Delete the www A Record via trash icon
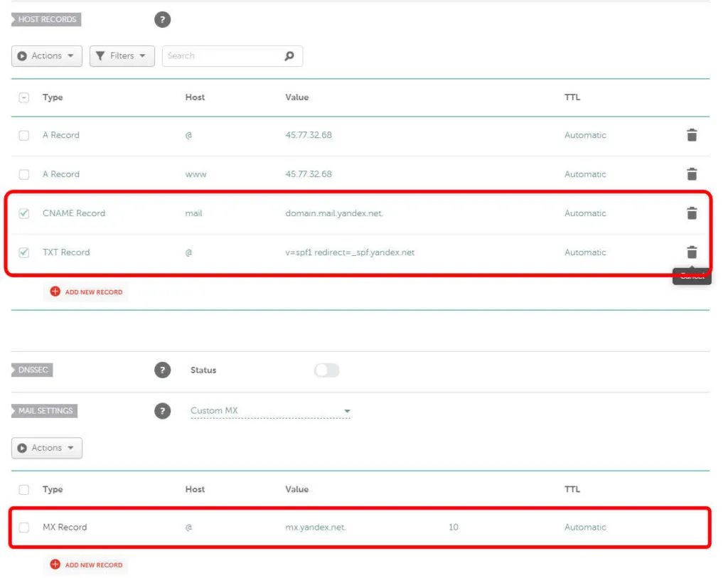 click(691, 174)
